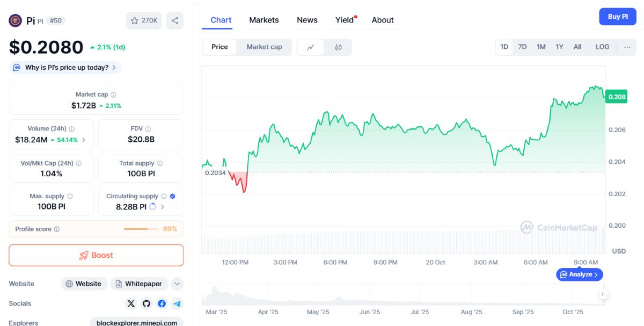Select the 1D time range

tap(504, 47)
